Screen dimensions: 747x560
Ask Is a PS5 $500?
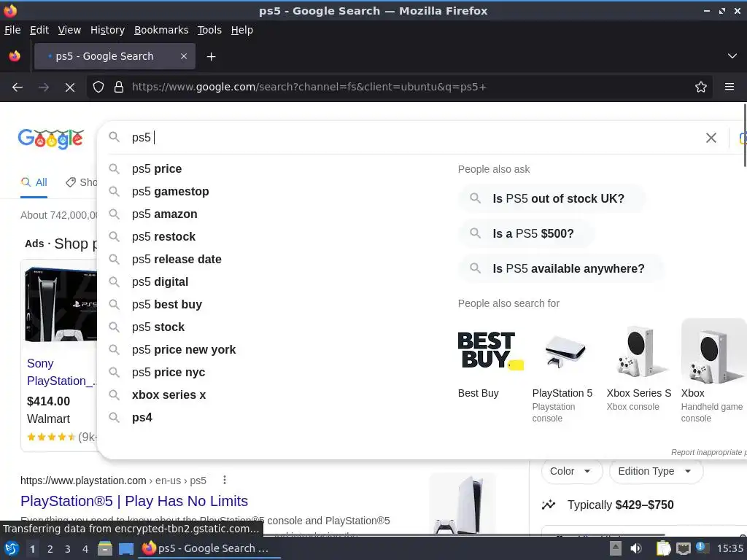(526, 233)
